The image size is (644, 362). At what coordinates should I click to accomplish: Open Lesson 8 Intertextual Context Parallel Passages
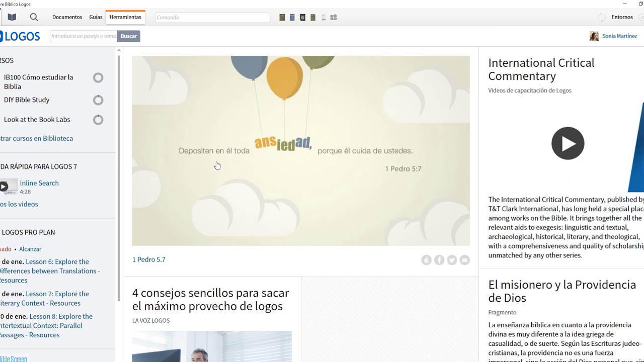tap(46, 326)
